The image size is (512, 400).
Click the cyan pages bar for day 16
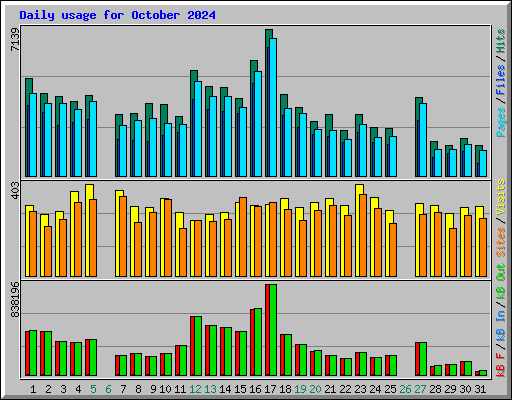pyautogui.click(x=258, y=124)
